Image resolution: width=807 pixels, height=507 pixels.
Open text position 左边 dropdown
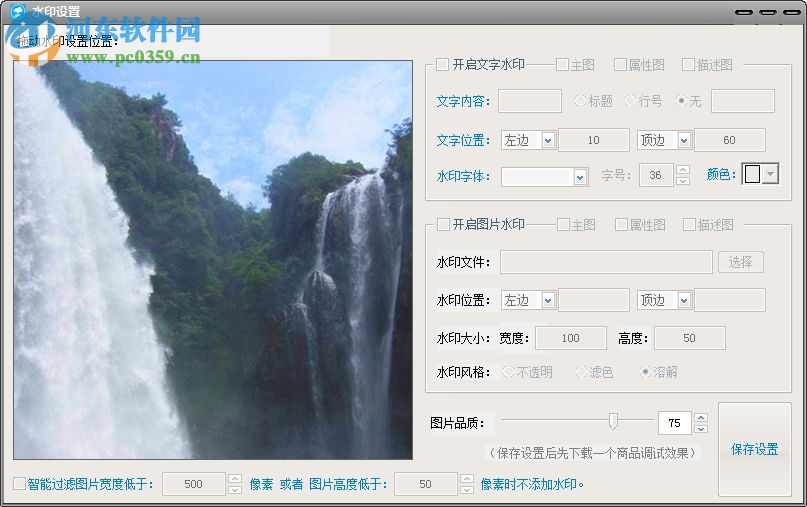(548, 140)
